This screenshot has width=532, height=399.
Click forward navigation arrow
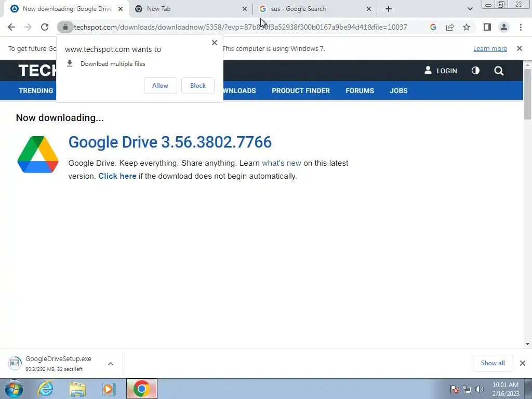[x=28, y=27]
